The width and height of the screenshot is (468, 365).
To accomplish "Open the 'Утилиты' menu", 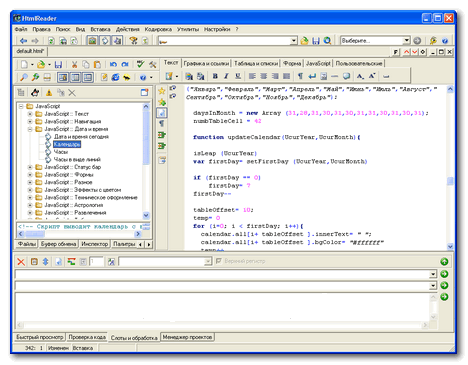I will [x=188, y=29].
